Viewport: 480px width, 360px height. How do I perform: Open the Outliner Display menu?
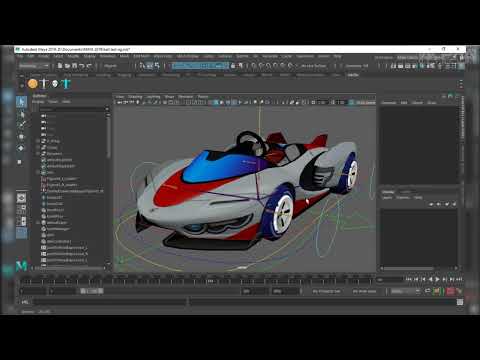(x=38, y=101)
